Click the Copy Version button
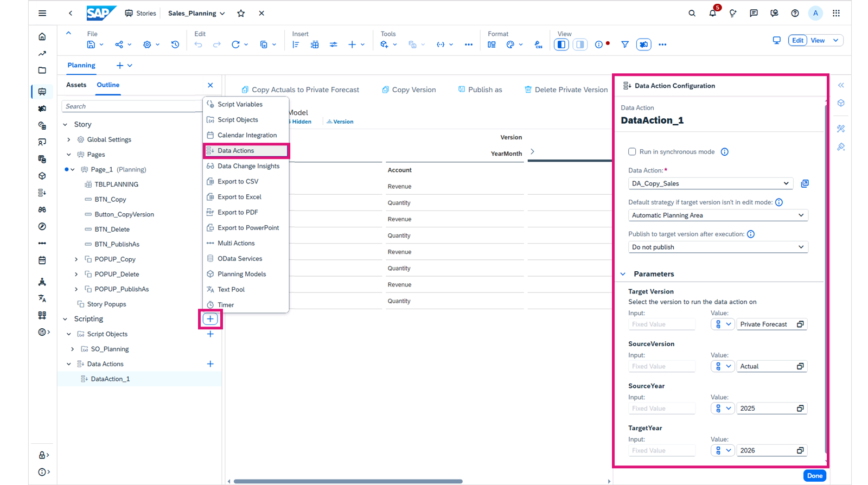868x485 pixels. [409, 90]
